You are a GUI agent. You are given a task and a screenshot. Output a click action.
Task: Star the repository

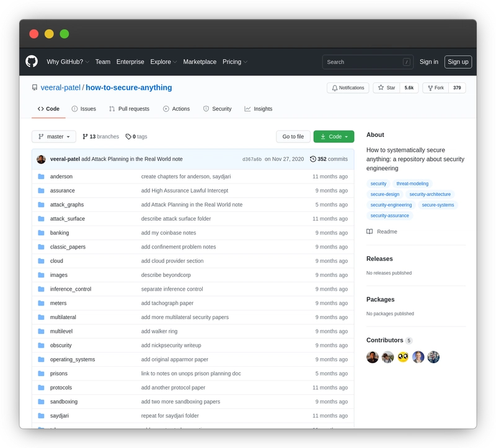pyautogui.click(x=386, y=87)
